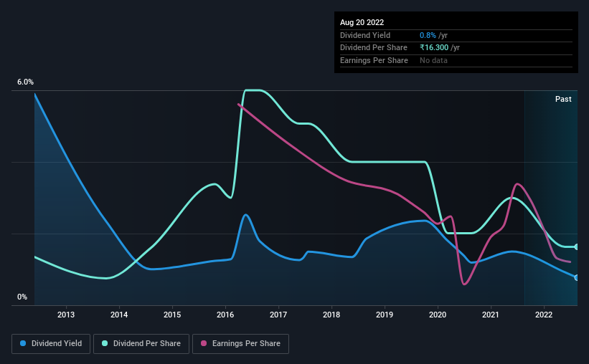589x364 pixels.
Task: Click the ₹16.300 Dividend Per Share value
Action: tap(434, 48)
